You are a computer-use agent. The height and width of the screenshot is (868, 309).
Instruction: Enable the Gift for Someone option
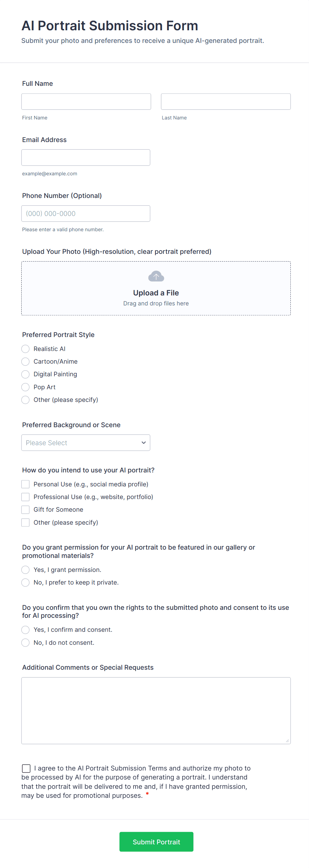[x=26, y=509]
